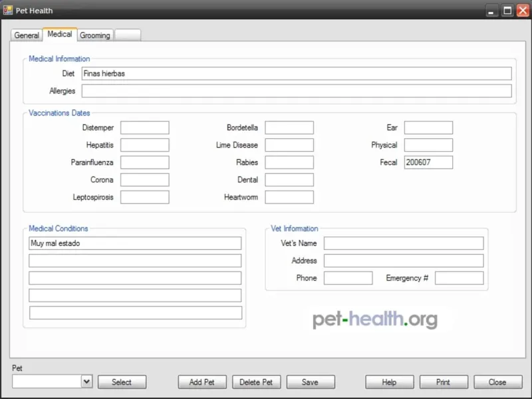Open Help from the bottom buttons
This screenshot has width=532, height=399.
389,382
